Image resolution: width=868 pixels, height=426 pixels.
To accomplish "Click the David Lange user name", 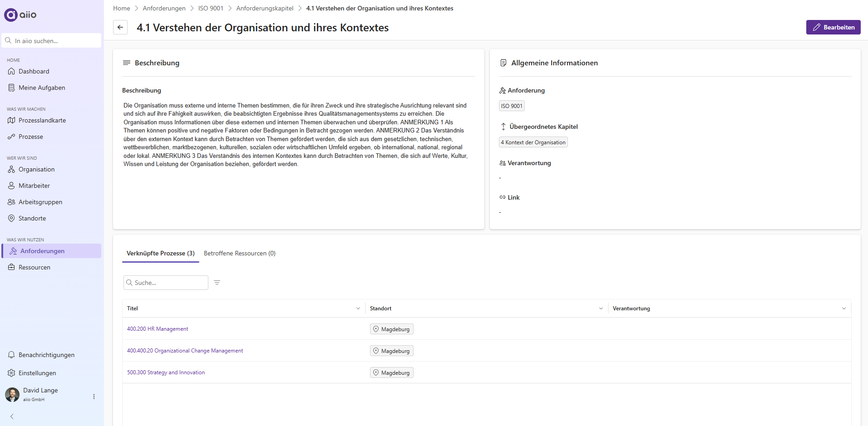I will coord(40,390).
